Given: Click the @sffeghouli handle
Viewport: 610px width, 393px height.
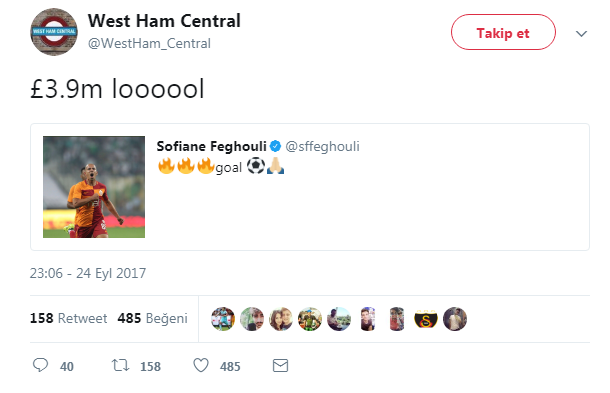Looking at the screenshot, I should (x=323, y=146).
